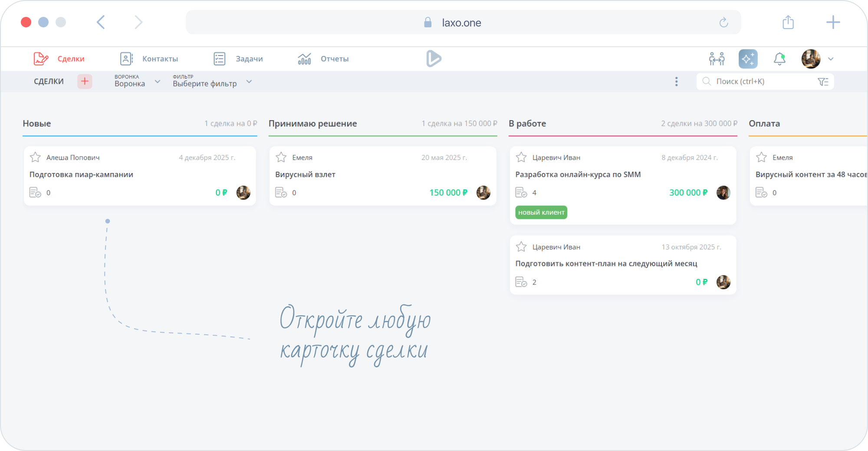
Task: Open the team members icon
Action: [x=717, y=59]
